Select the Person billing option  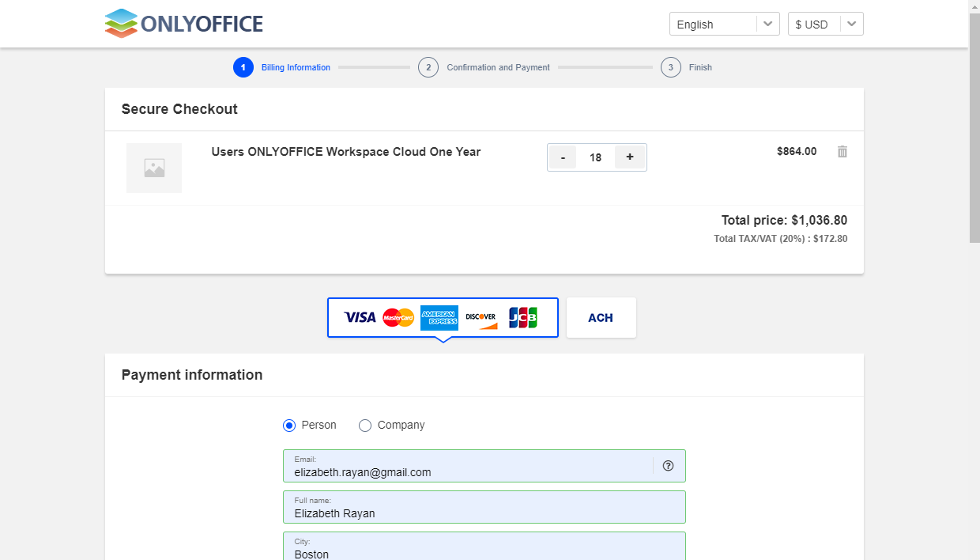pyautogui.click(x=289, y=425)
